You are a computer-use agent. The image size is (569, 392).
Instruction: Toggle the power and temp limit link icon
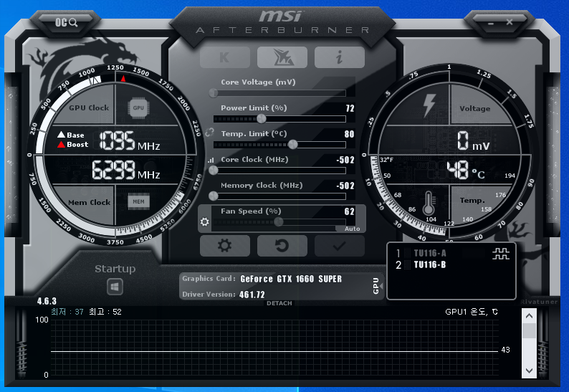tap(209, 133)
